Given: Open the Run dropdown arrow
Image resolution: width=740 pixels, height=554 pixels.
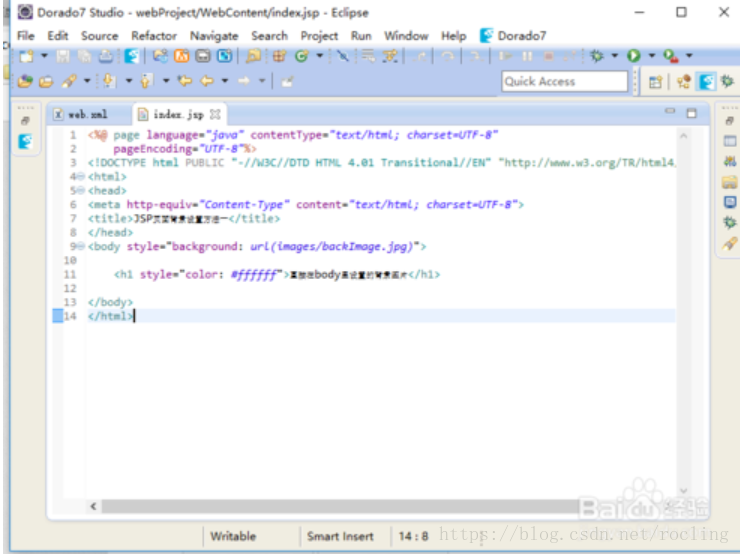Looking at the screenshot, I should [652, 56].
